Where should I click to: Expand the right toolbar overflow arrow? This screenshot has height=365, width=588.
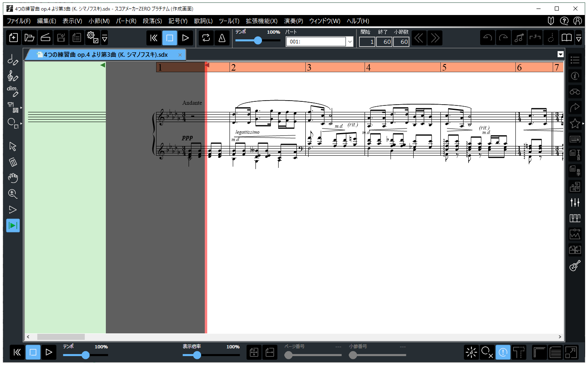[579, 38]
